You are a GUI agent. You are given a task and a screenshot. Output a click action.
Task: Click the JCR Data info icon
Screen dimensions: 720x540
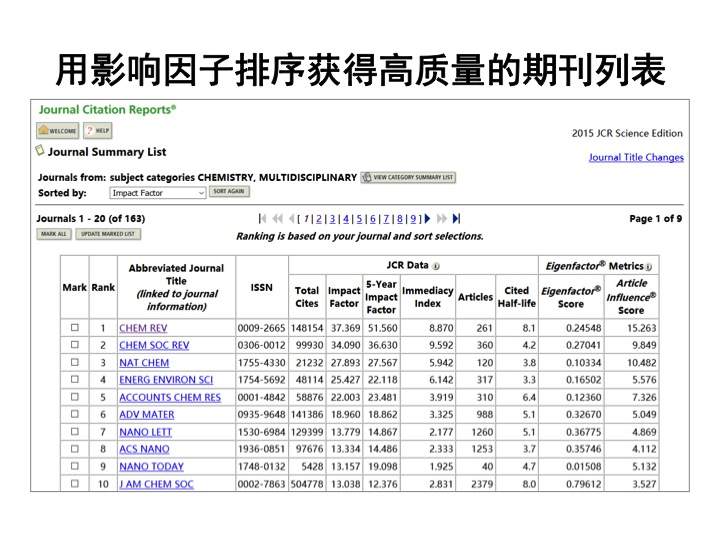pyautogui.click(x=436, y=266)
